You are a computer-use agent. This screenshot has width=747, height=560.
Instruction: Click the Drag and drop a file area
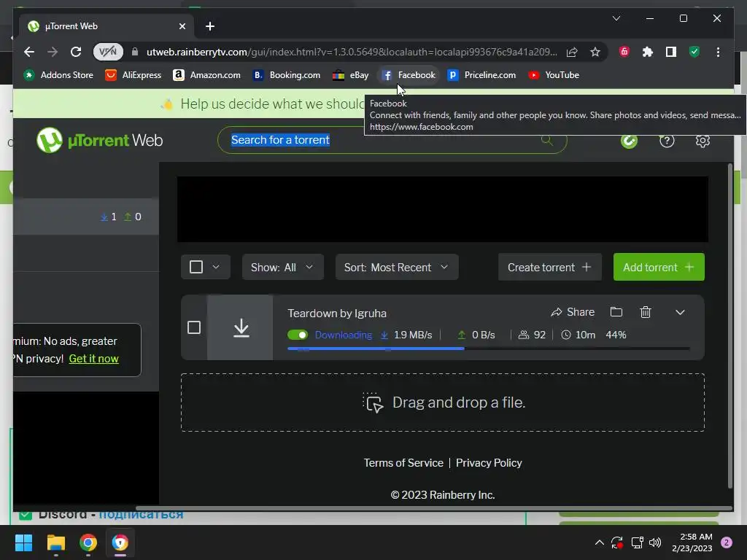tap(443, 402)
